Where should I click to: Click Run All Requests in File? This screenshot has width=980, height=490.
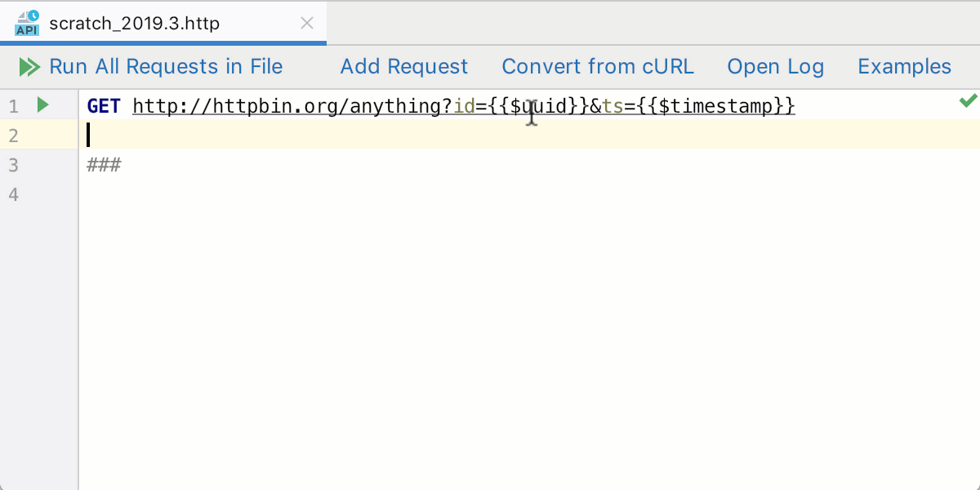pyautogui.click(x=166, y=66)
